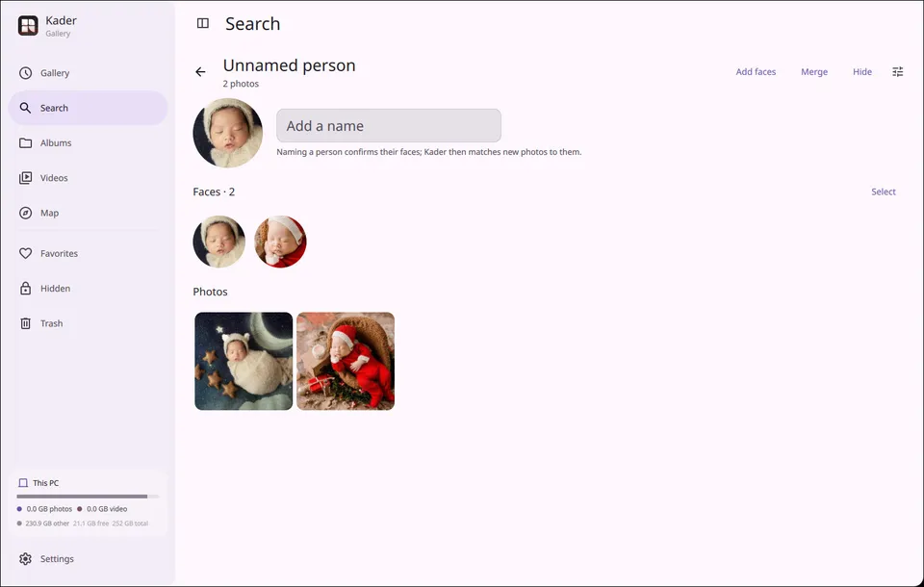The height and width of the screenshot is (587, 924).
Task: Select the Favorites menu label
Action: (x=59, y=253)
